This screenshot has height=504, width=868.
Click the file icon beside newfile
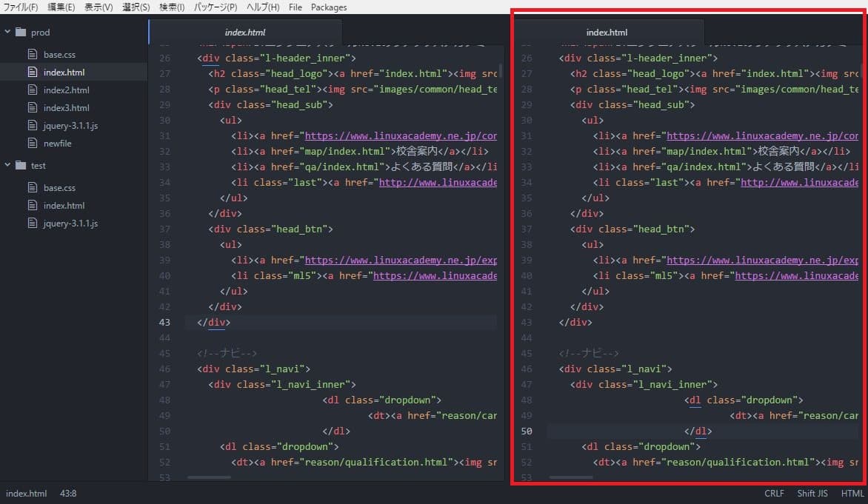coord(32,144)
